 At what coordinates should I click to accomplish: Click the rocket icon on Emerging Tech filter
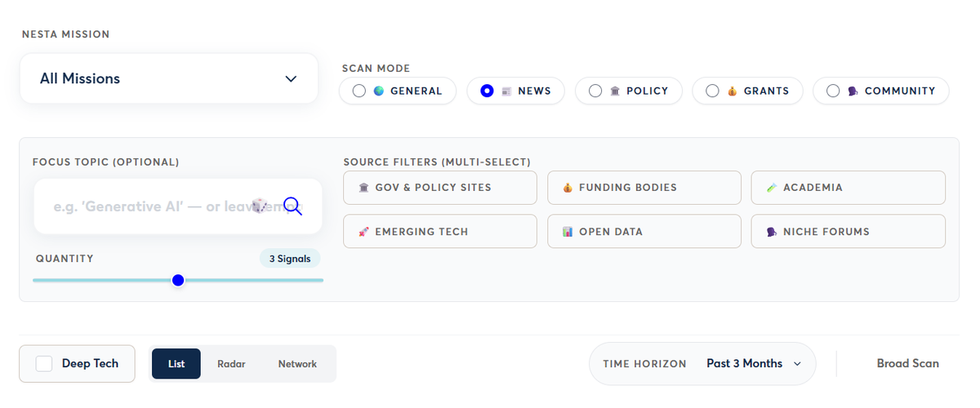click(x=364, y=232)
